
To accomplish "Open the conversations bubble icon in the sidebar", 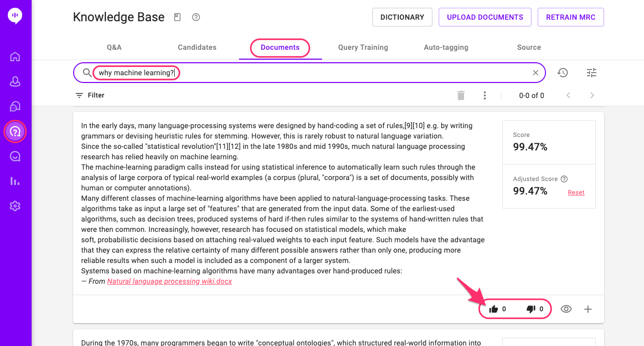I will [x=15, y=156].
